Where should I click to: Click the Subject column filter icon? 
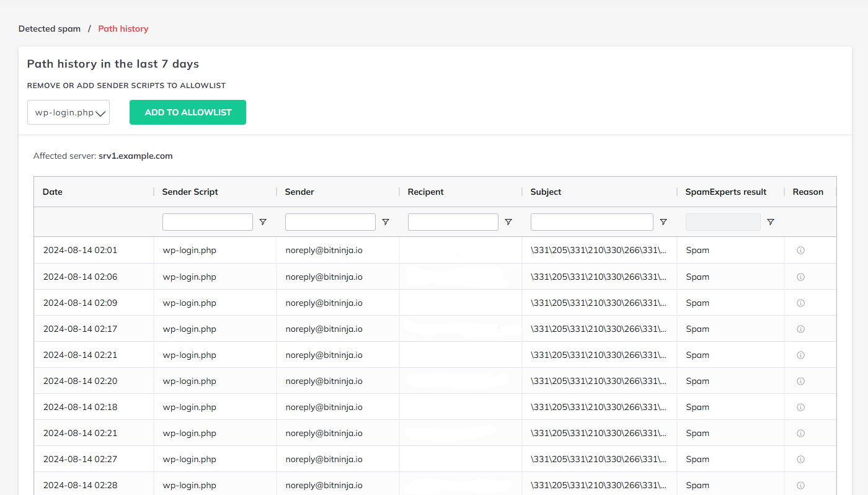pos(663,222)
